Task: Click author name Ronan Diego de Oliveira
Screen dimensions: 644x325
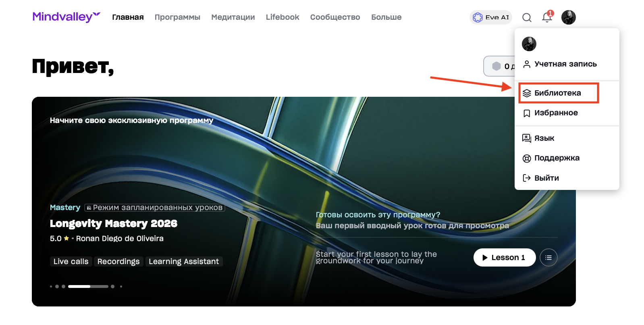Action: pyautogui.click(x=120, y=239)
